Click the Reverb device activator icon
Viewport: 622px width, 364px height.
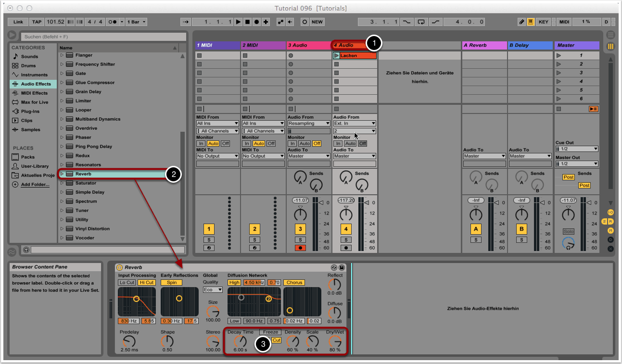119,267
